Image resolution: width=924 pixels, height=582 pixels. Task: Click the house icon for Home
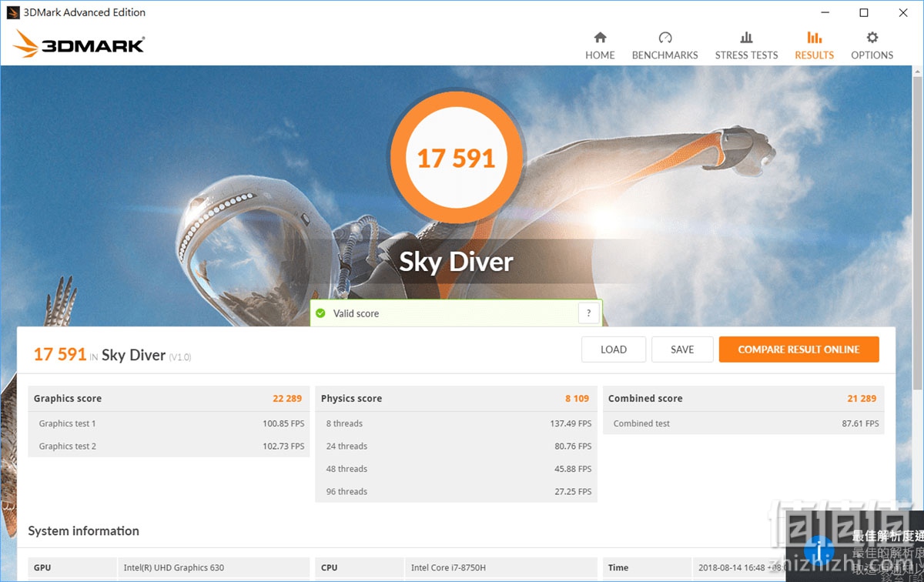(x=600, y=37)
